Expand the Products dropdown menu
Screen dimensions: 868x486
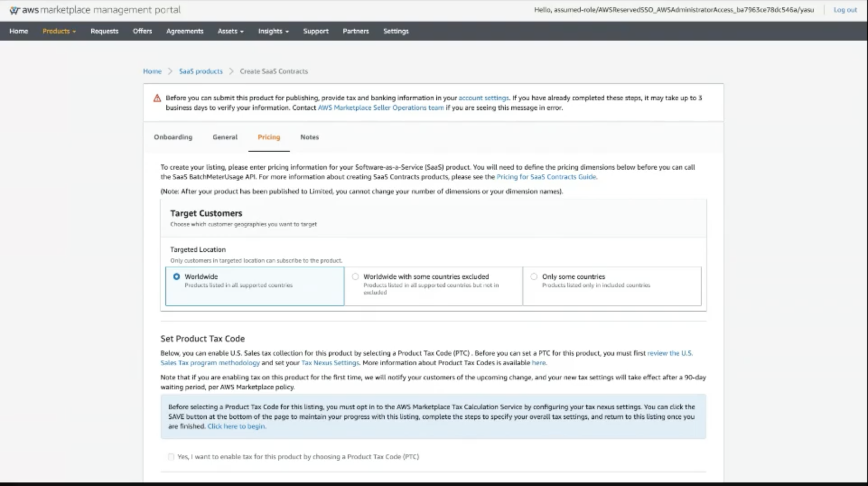tap(59, 31)
